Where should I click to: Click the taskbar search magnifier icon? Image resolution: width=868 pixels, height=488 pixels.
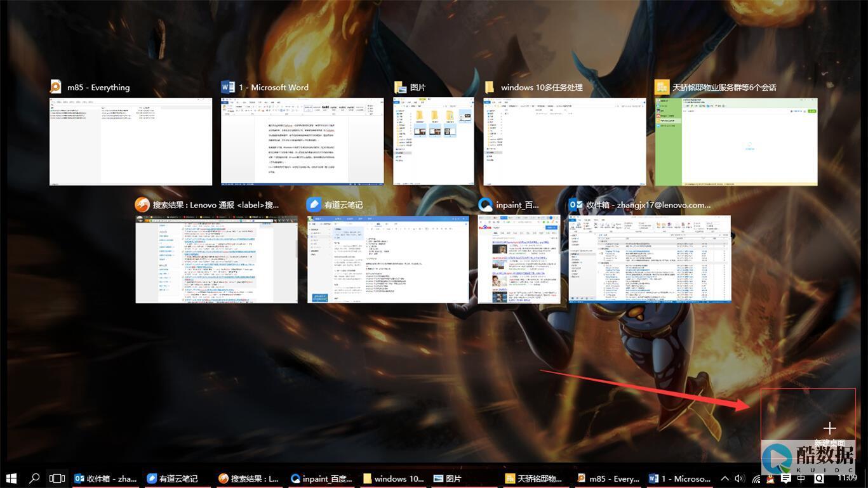tap(35, 478)
